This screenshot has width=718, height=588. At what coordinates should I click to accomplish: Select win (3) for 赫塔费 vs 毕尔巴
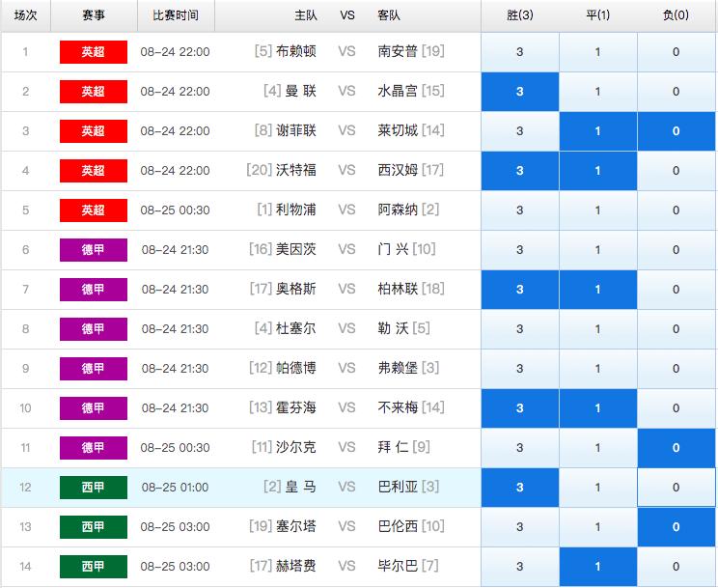520,567
